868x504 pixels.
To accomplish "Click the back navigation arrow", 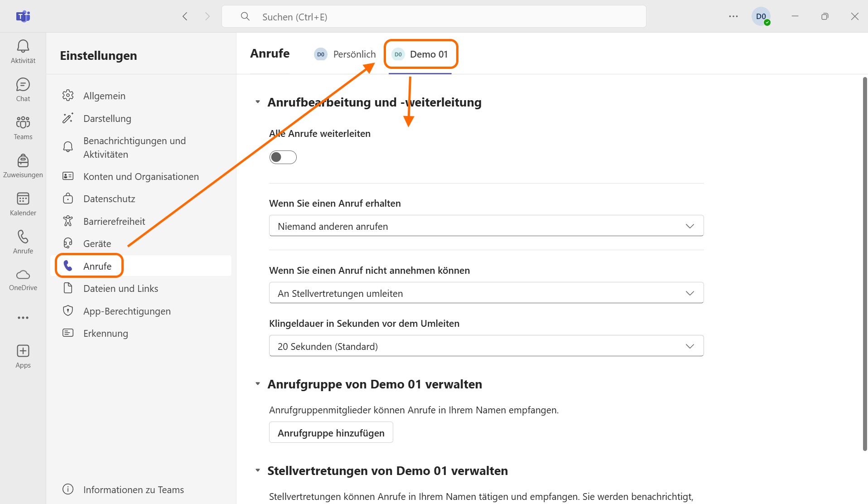I will point(185,17).
